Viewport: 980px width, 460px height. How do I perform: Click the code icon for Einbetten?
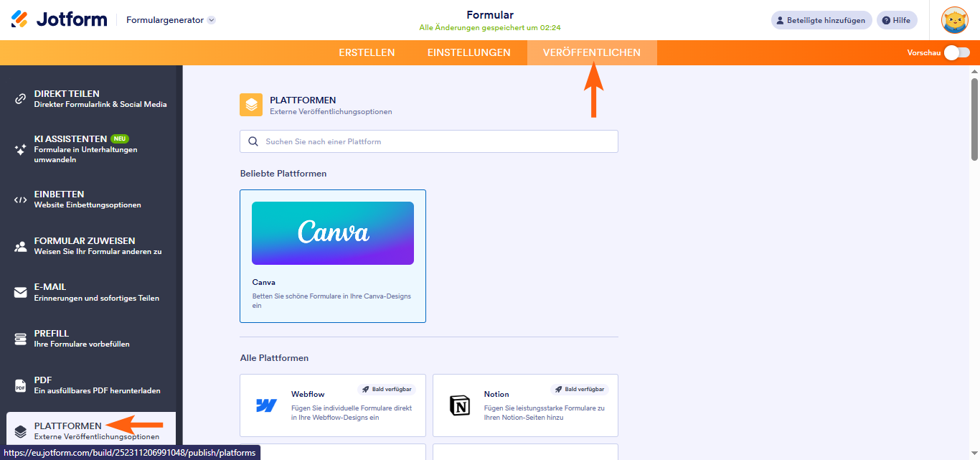pyautogui.click(x=20, y=200)
